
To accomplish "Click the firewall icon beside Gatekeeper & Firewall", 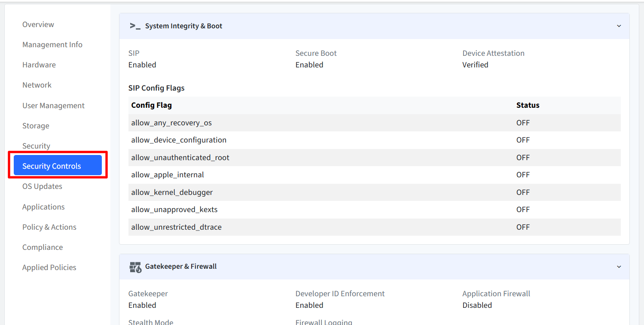I will [x=135, y=267].
